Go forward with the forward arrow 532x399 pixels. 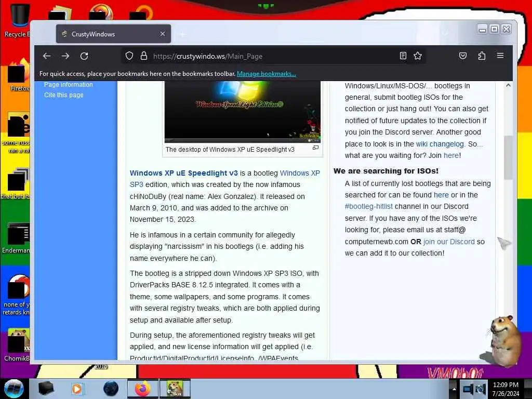(65, 56)
